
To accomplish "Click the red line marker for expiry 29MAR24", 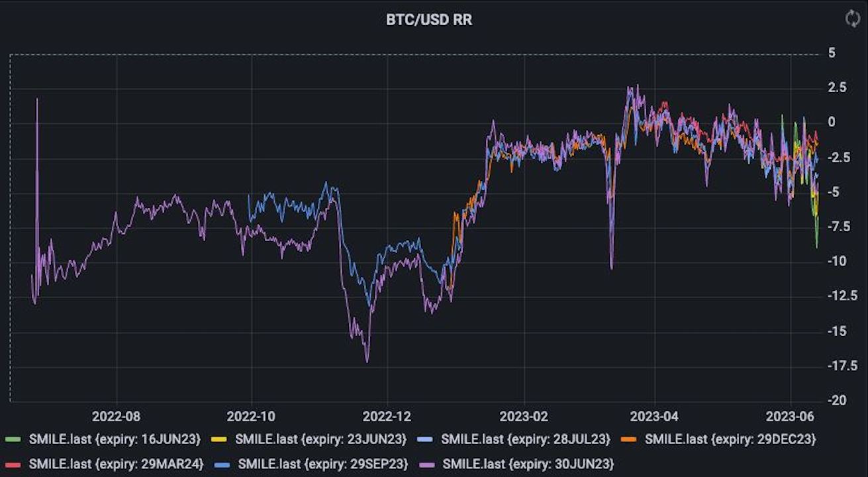I will click(13, 463).
